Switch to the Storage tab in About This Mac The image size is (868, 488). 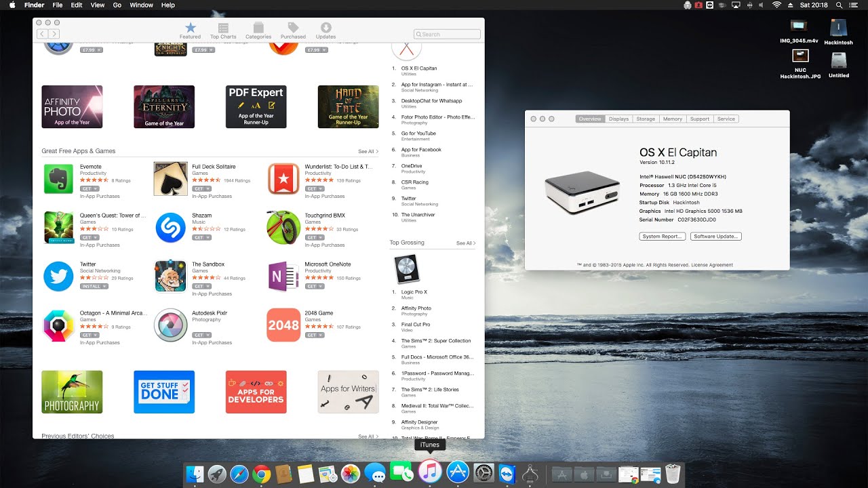[646, 119]
